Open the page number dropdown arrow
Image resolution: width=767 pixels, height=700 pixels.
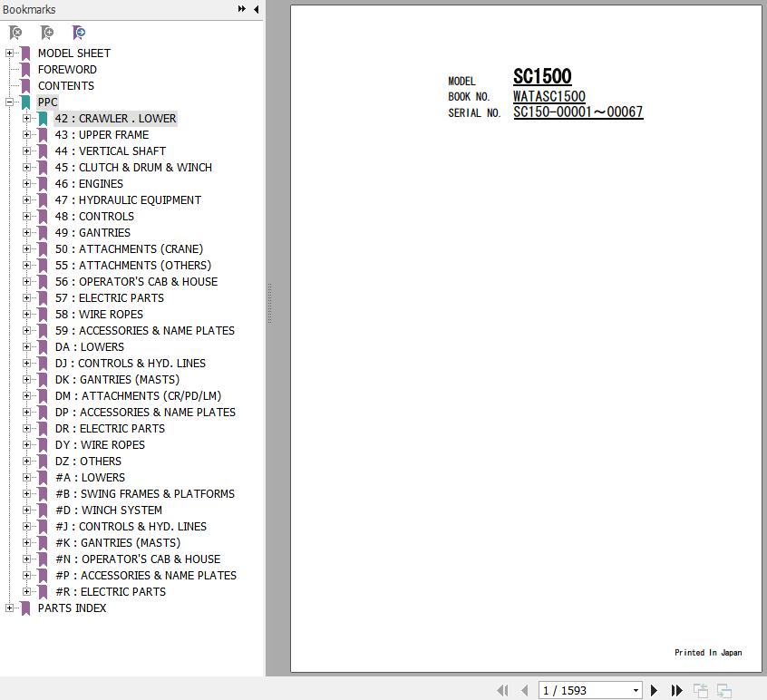[636, 690]
